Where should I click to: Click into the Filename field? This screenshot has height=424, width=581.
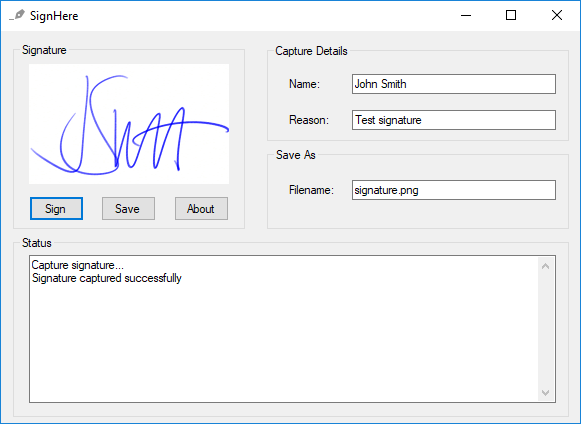pyautogui.click(x=454, y=190)
